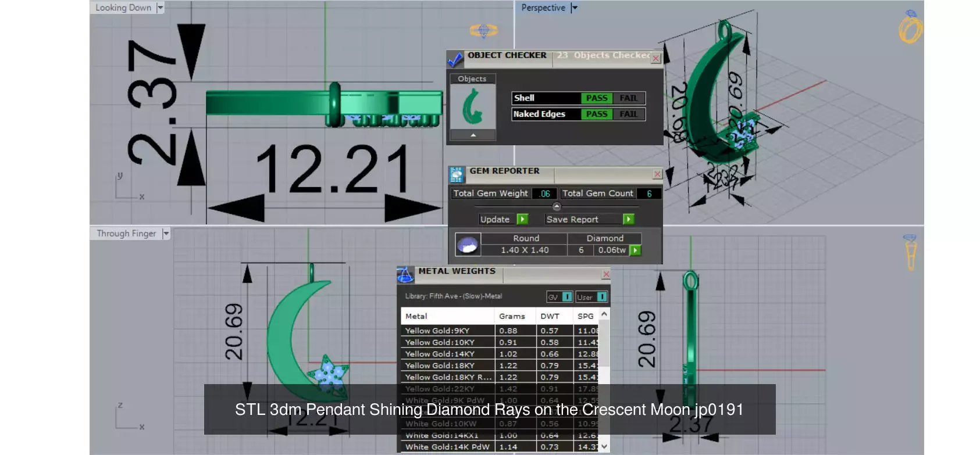Close the Gem Reporter panel
The image size is (980, 455).
(657, 174)
